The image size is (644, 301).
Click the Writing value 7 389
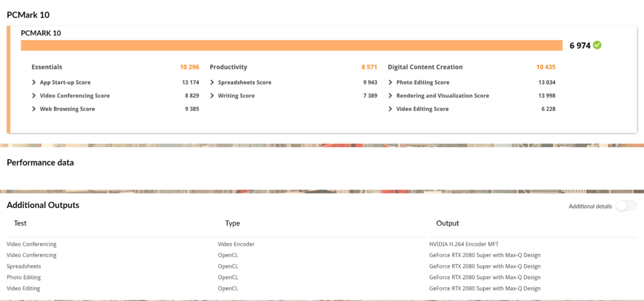pyautogui.click(x=370, y=96)
